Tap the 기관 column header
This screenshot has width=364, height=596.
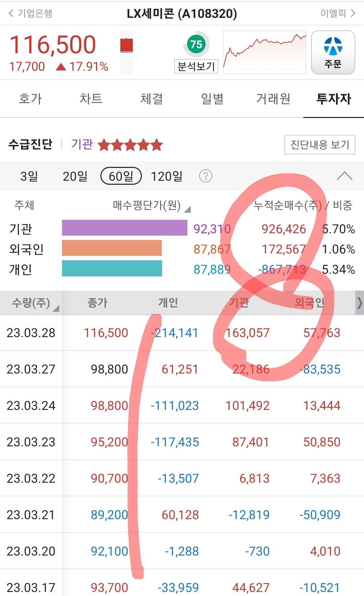(239, 303)
